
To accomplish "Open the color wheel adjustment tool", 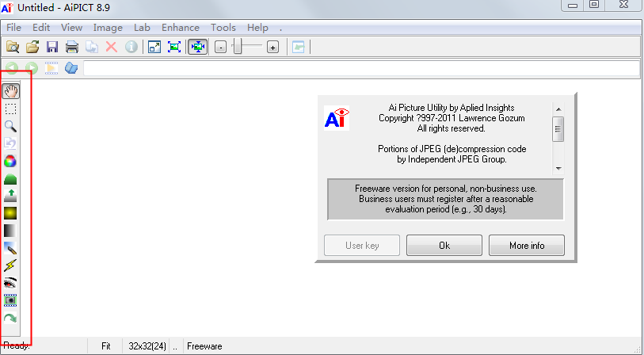I will (x=10, y=161).
